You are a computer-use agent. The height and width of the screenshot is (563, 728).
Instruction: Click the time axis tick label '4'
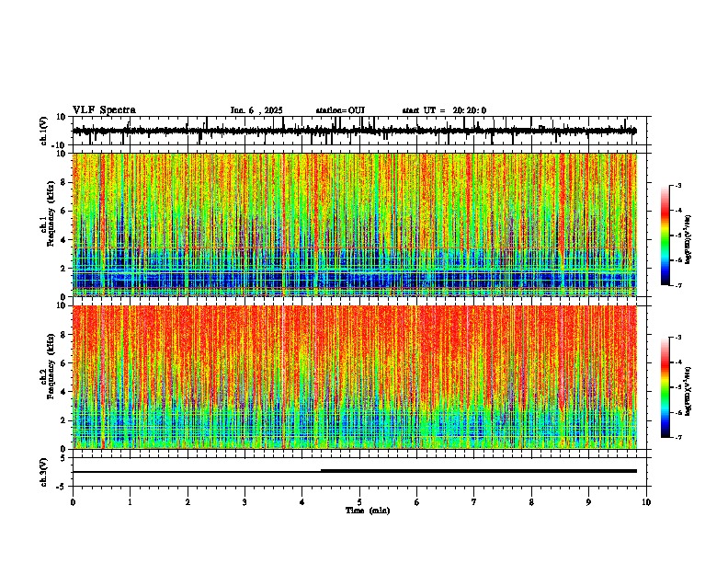[302, 502]
